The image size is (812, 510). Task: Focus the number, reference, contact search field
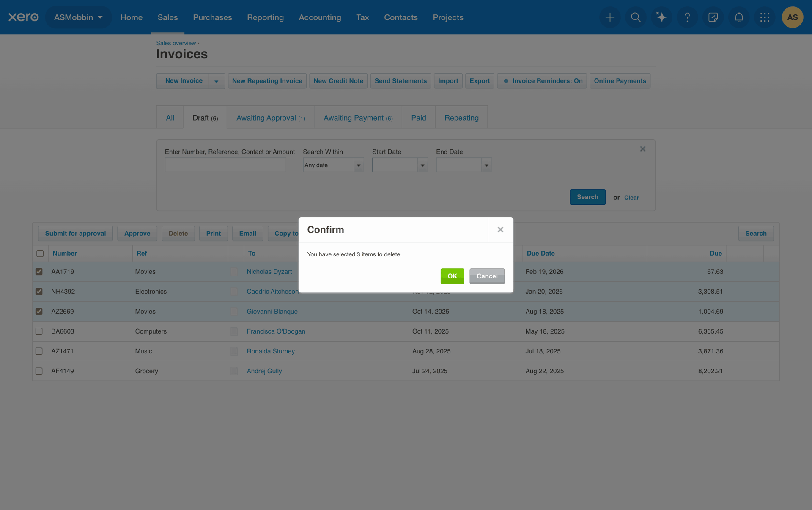click(225, 165)
